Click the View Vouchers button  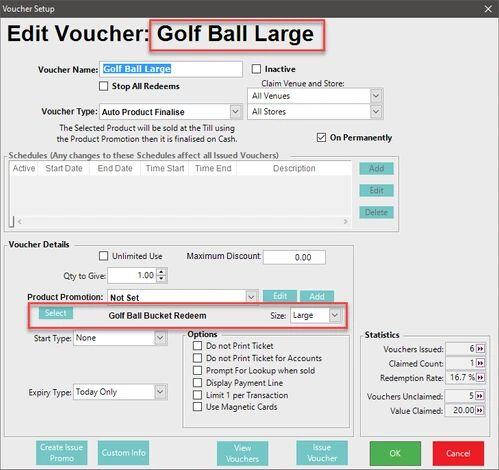(x=242, y=453)
